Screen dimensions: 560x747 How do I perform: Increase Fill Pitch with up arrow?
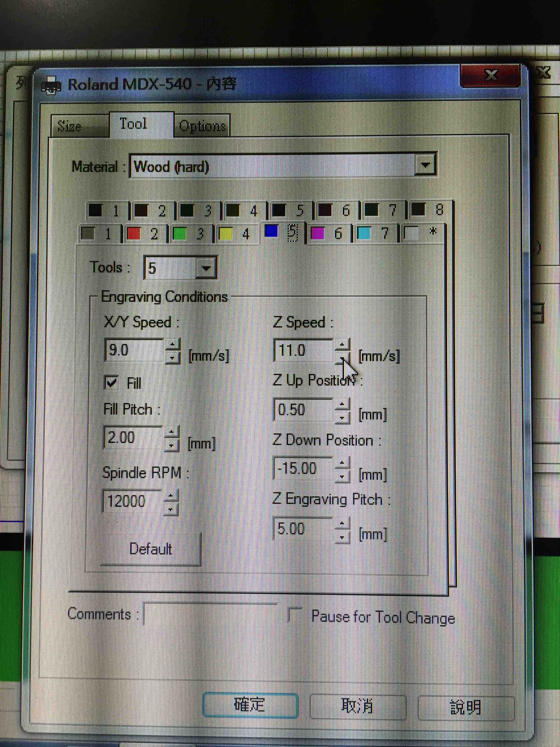(172, 432)
